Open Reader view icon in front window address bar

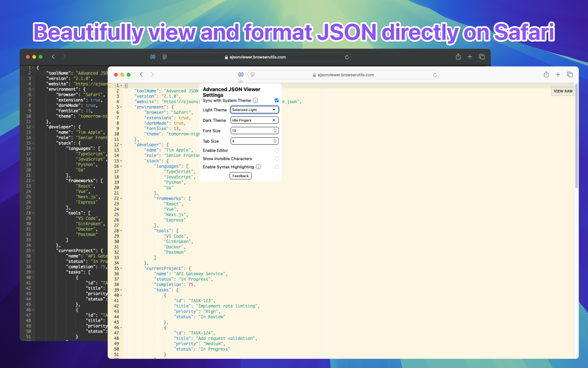253,75
